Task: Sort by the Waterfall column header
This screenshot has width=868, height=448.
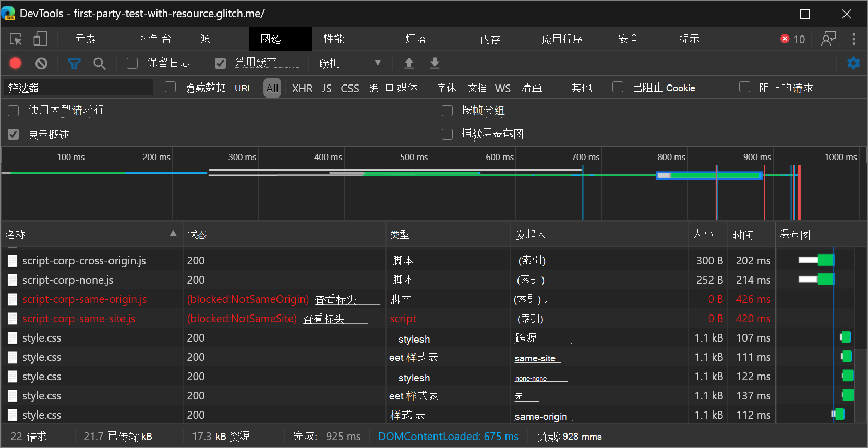Action: tap(821, 235)
